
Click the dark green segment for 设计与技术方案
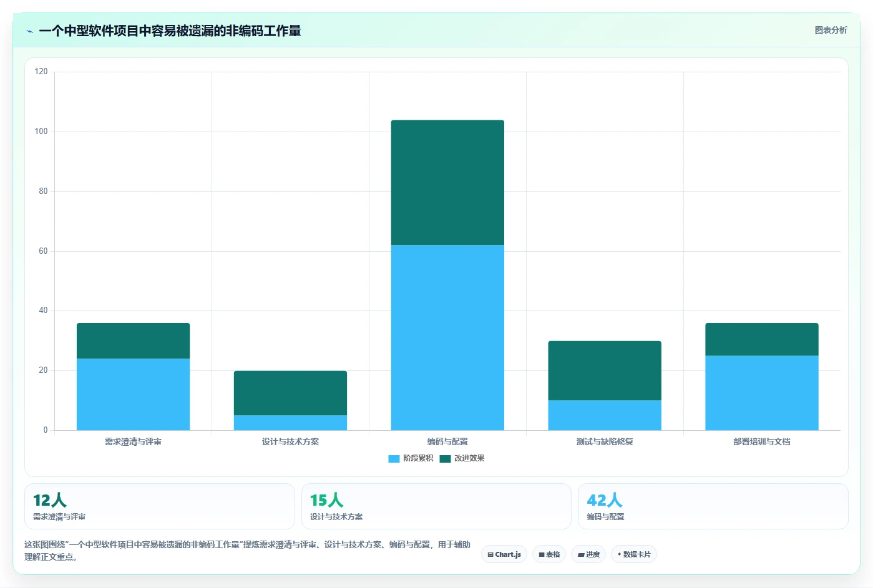[290, 393]
